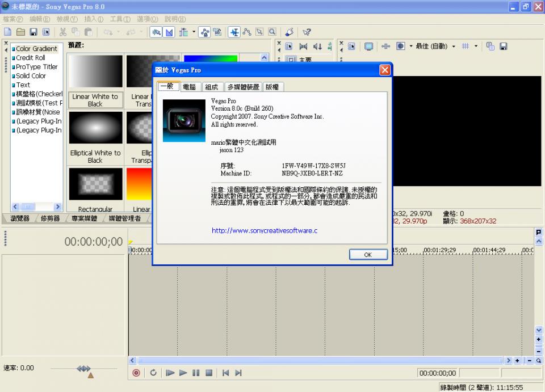Viewport: 545px width, 392px height.
Task: Click the Save project toolbar icon
Action: [x=33, y=32]
